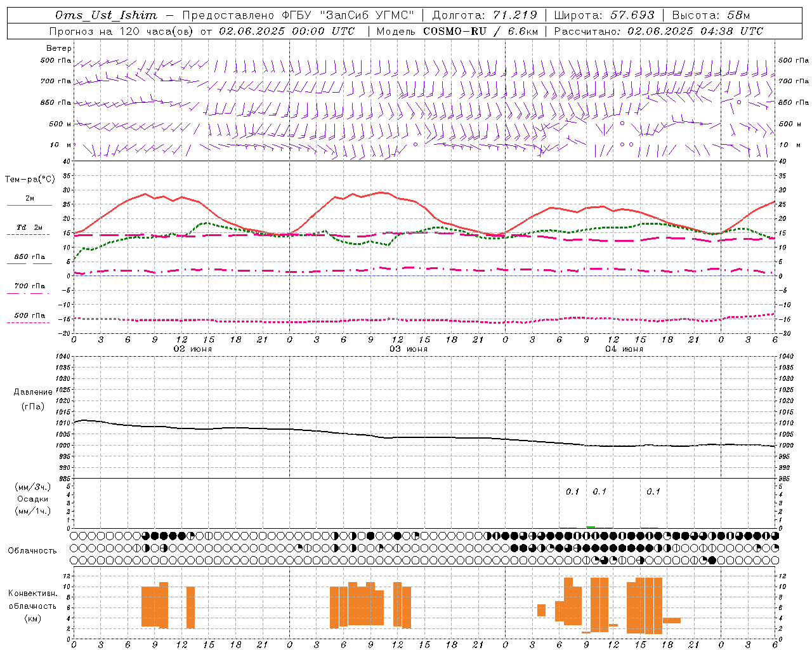Image resolution: width=812 pixels, height=650 pixels.
Task: Select the text Предоставлено ФГБУ "ЗапСиб УГМС"
Action: click(298, 15)
